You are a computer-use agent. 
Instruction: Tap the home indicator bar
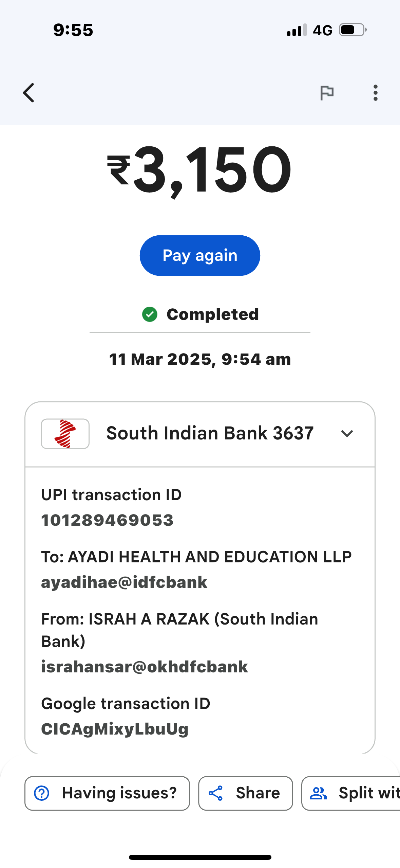pyautogui.click(x=200, y=857)
